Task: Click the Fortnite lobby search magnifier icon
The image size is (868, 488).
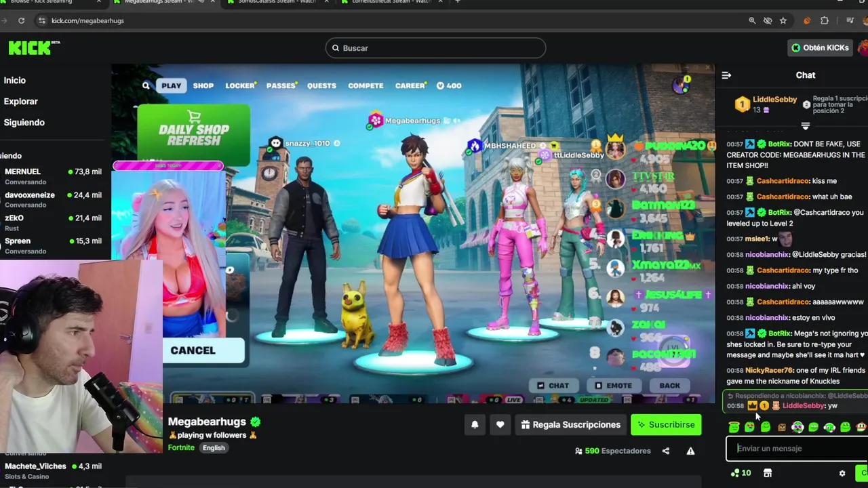Action: click(146, 85)
